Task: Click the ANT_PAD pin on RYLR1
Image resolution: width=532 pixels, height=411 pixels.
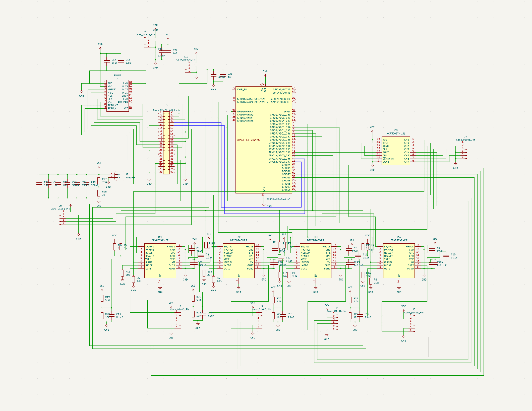Action: tap(123, 102)
